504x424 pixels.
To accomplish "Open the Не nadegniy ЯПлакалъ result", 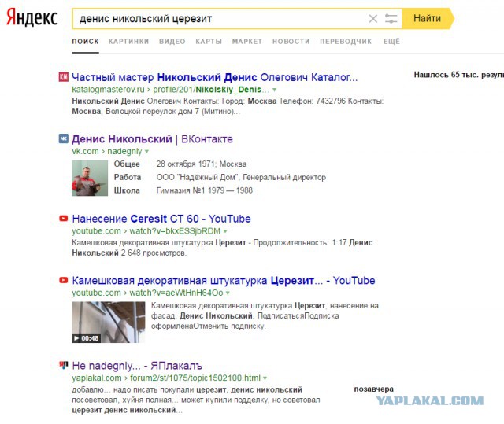I will click(137, 366).
